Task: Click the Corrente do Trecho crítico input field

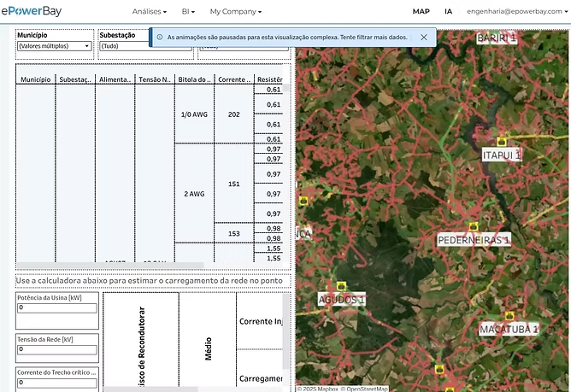Action: 56,383
